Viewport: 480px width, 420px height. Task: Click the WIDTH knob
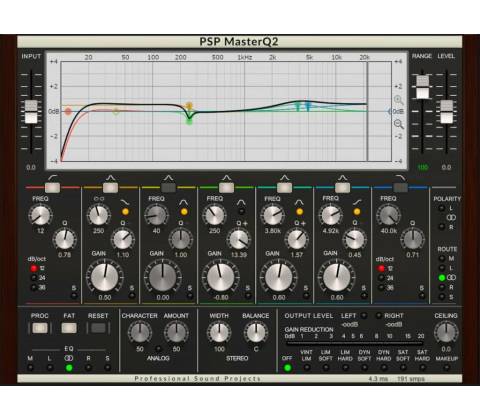219,333
